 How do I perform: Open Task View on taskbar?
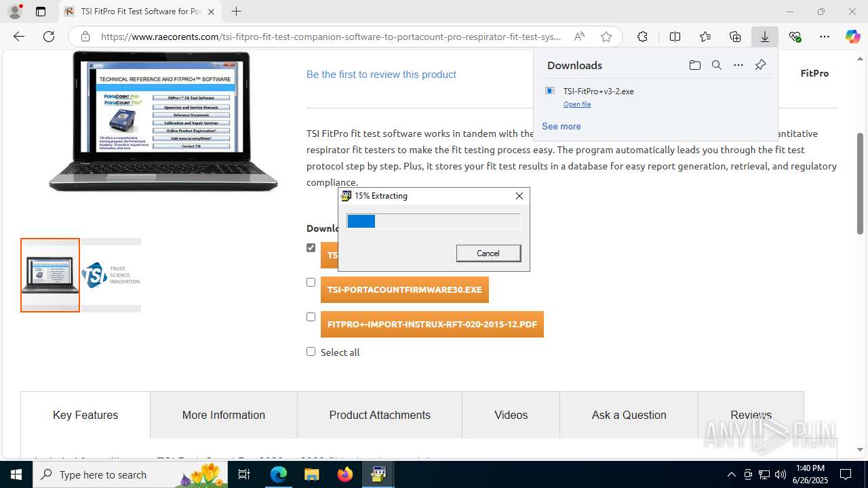[245, 474]
